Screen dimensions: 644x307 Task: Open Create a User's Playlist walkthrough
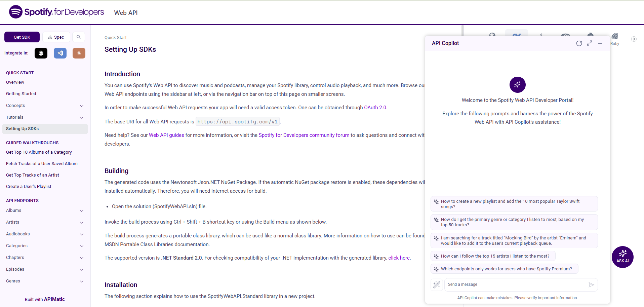point(29,187)
